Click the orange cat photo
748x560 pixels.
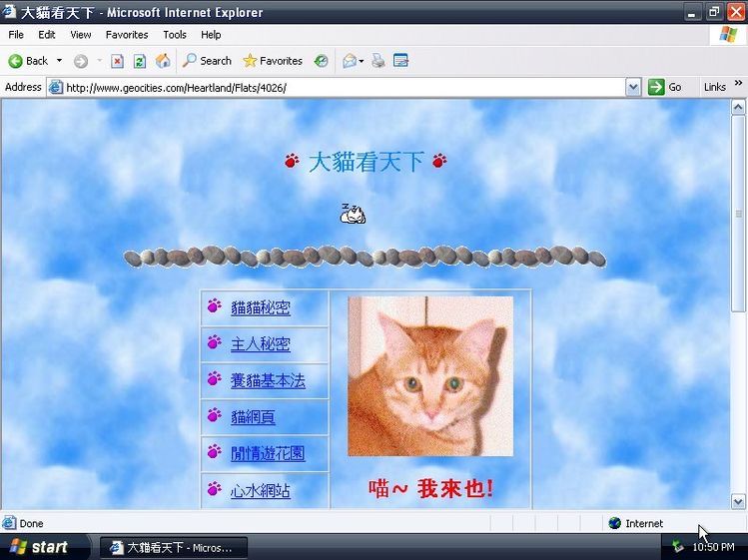(430, 376)
